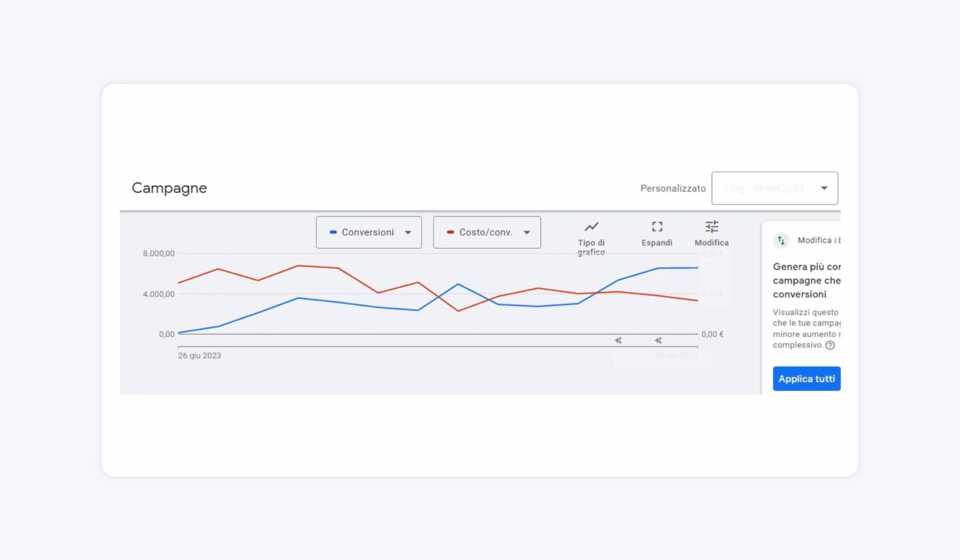Click the help question mark after complessivo
960x560 pixels.
(830, 345)
